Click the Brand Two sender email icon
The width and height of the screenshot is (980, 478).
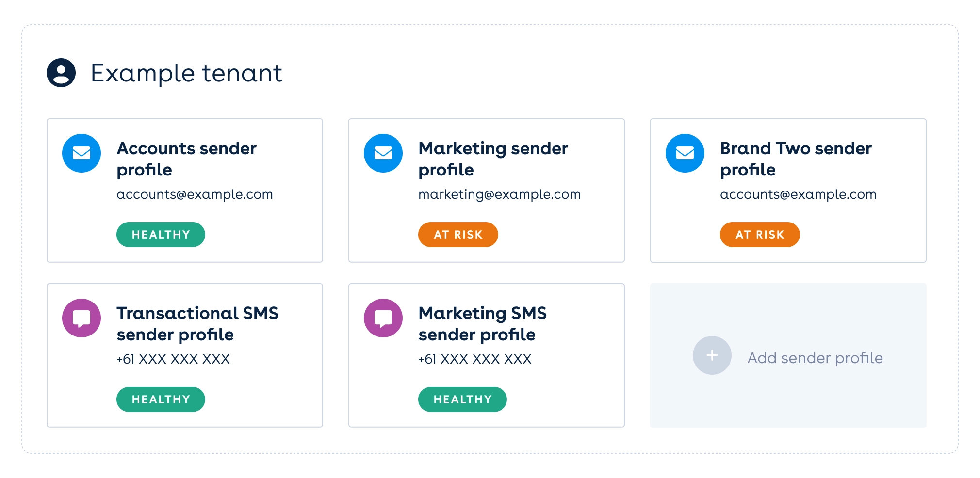pos(685,153)
